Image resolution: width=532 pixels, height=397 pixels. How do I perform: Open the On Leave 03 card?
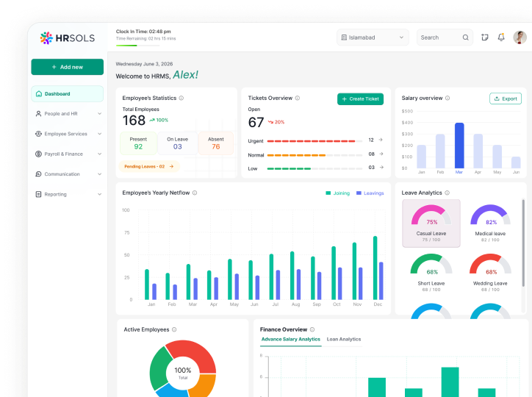pos(177,143)
